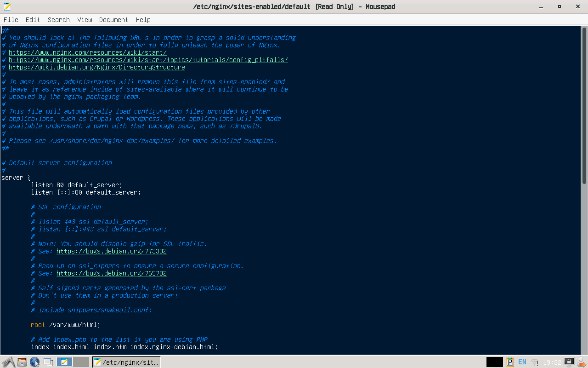
Task: Select the /etc/nginx/sit… taskbar window button
Action: click(126, 362)
